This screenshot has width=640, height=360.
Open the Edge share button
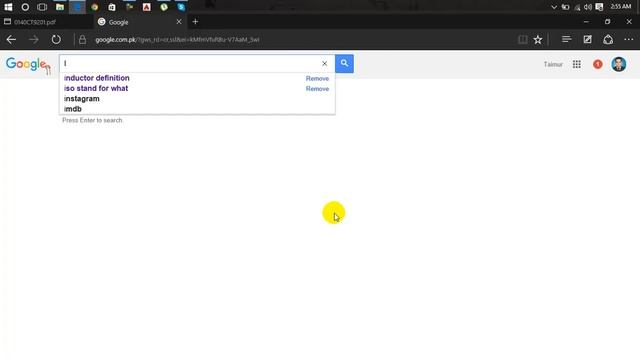608,39
